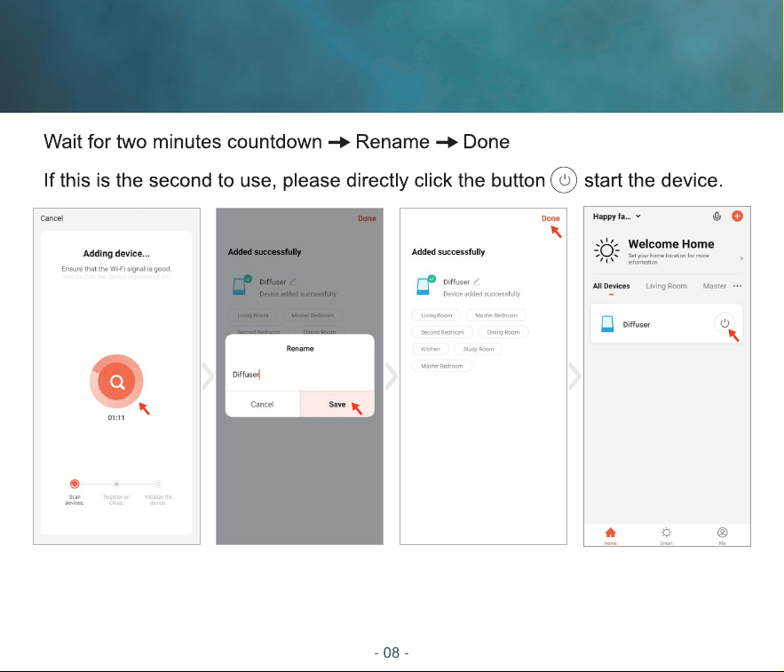Go to Home in bottom navigation
Screen dimensions: 784x672
pyautogui.click(x=611, y=535)
